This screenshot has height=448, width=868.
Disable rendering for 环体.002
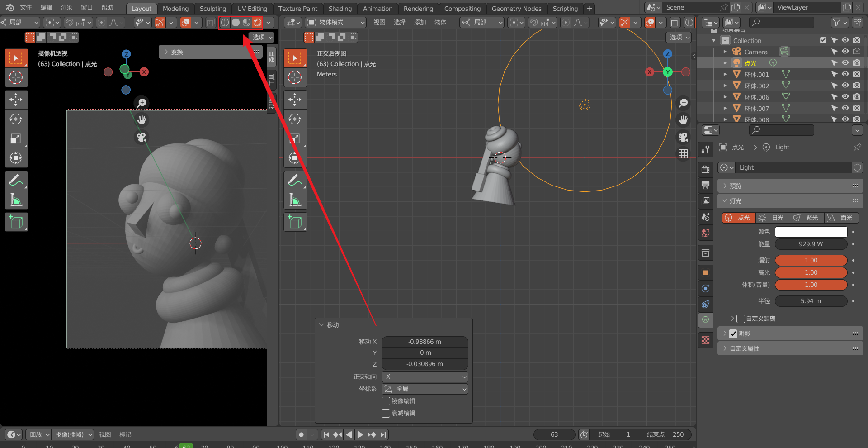pos(857,86)
